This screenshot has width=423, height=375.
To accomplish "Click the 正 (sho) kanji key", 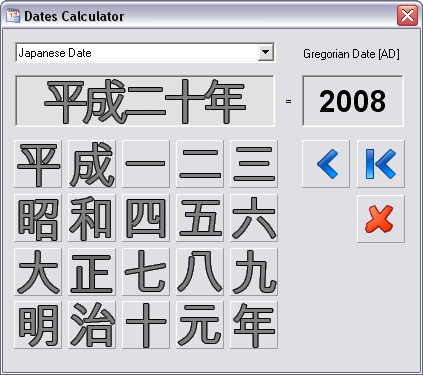I will 92,272.
